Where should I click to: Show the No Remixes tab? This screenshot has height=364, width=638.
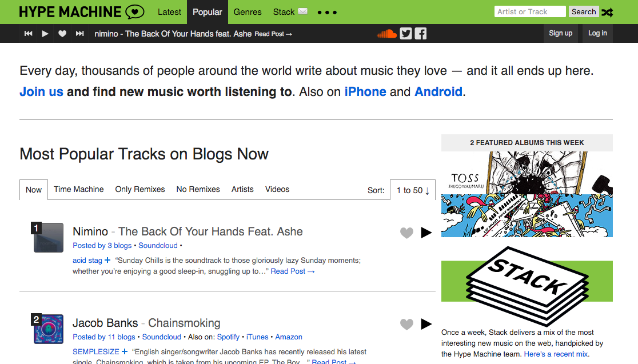(x=198, y=189)
